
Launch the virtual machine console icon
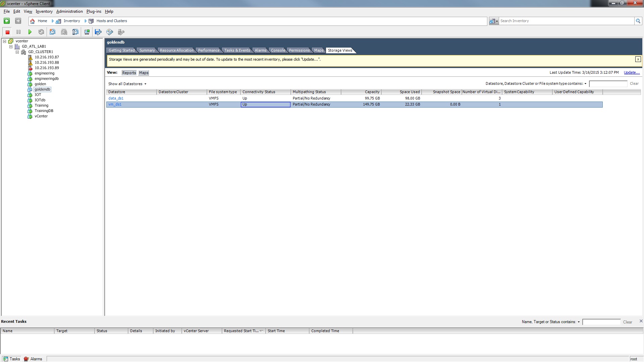click(x=87, y=32)
